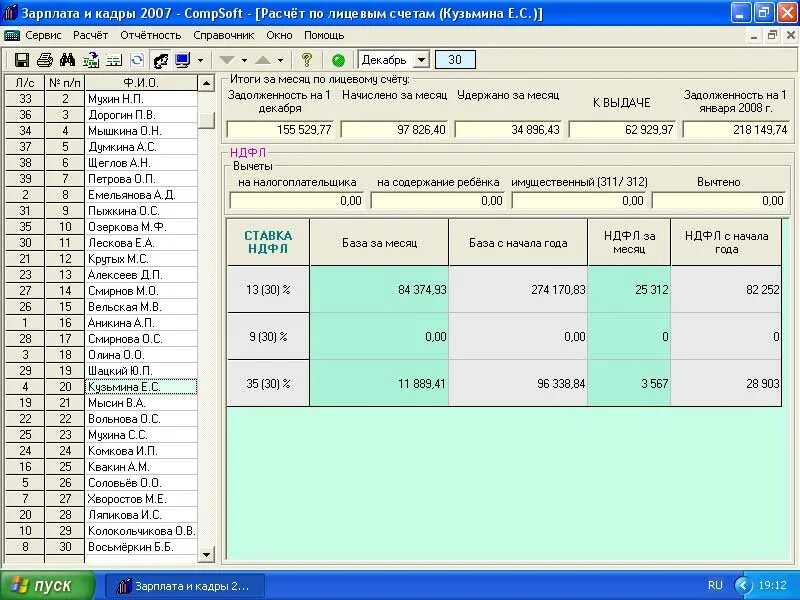The height and width of the screenshot is (600, 800).
Task: Click the Зарплата и кадры taskbar button
Action: coord(185,586)
